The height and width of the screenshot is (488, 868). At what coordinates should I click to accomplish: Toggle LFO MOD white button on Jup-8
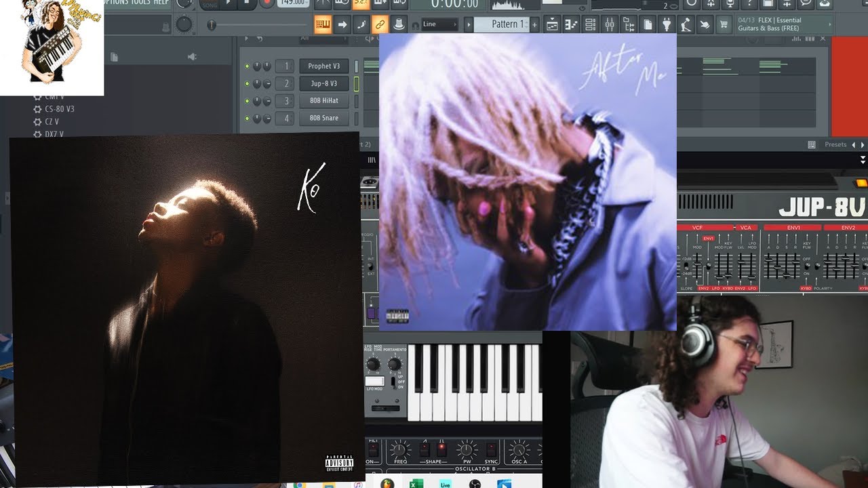[374, 381]
